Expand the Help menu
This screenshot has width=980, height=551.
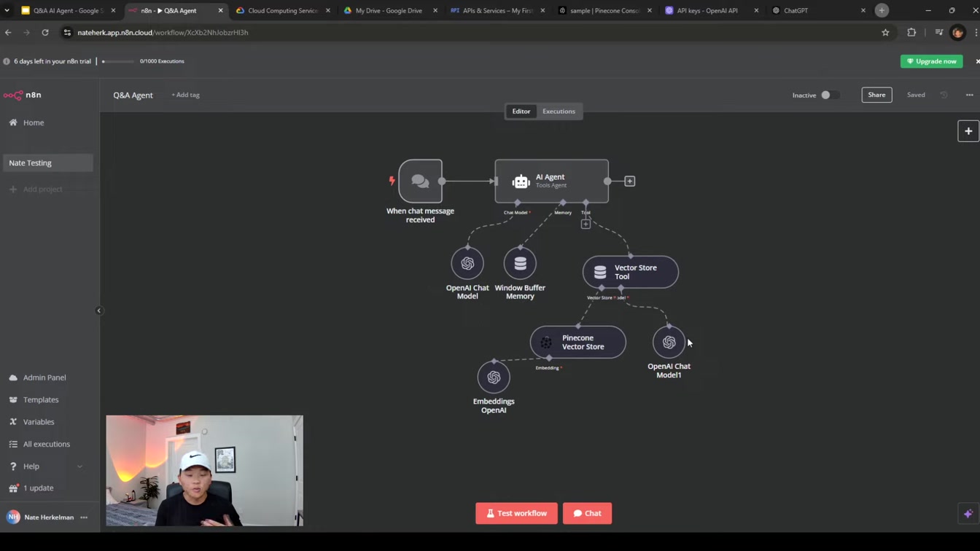[x=46, y=466]
